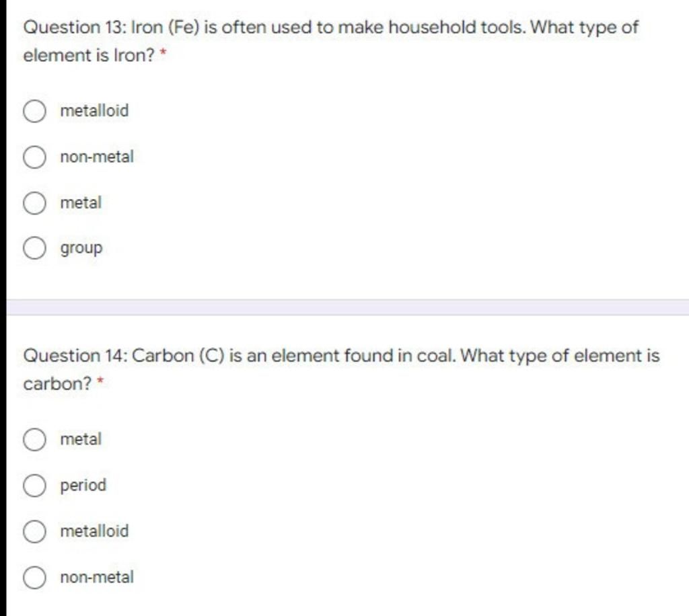Choose metalloid radio button under Question 14
This screenshot has width=689, height=616.
click(x=34, y=532)
